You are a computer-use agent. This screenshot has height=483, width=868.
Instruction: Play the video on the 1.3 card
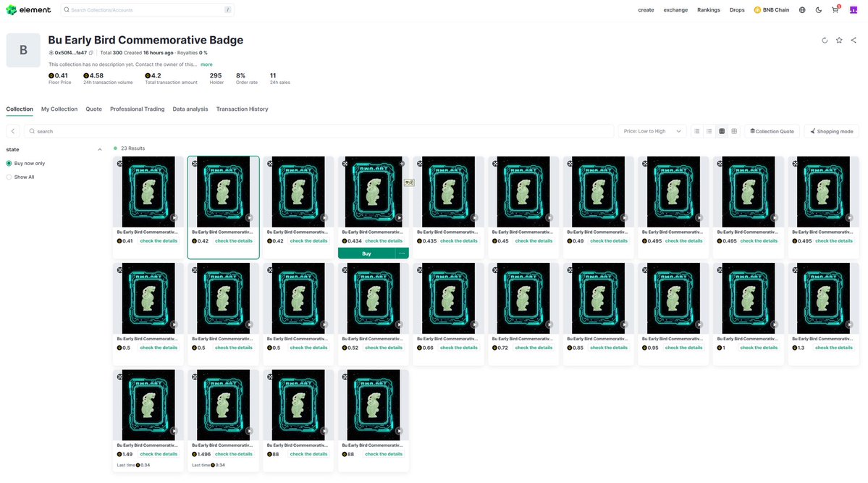click(x=849, y=324)
